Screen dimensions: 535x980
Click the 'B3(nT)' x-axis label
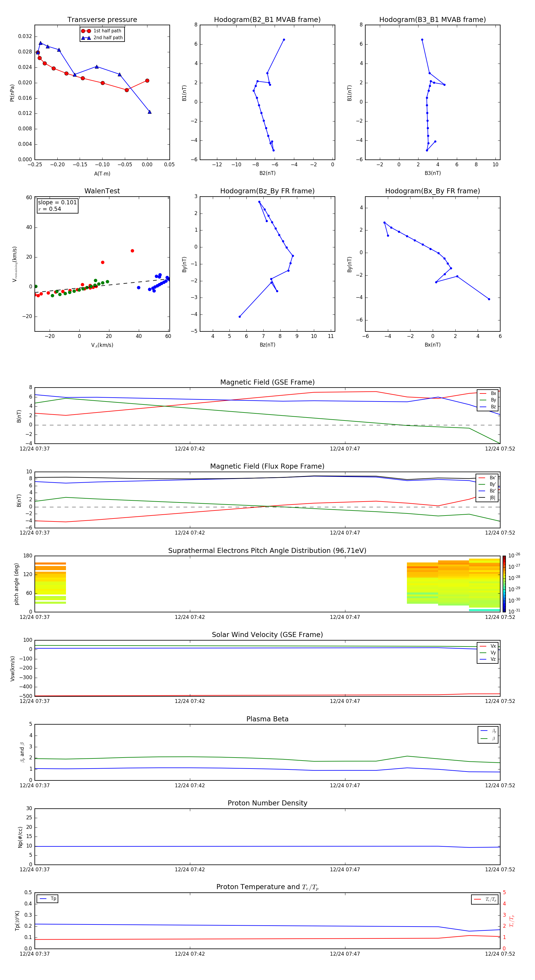coord(432,173)
